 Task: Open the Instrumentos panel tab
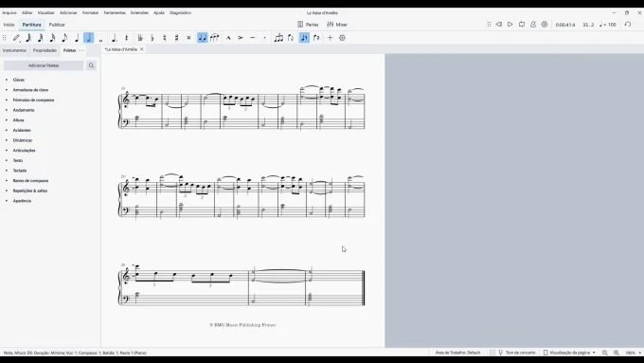pos(14,50)
